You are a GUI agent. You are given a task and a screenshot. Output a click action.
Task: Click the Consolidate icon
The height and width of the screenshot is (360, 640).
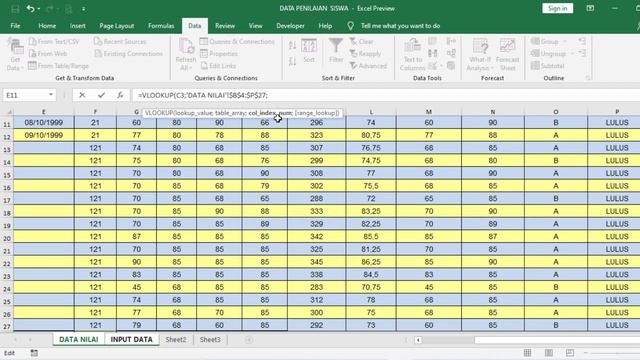[x=451, y=41]
